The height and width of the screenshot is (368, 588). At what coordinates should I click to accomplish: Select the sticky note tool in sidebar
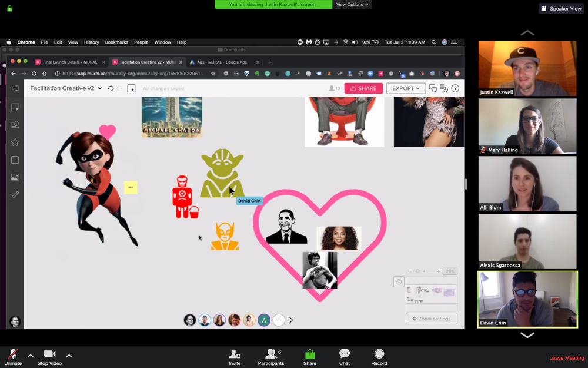pyautogui.click(x=15, y=107)
